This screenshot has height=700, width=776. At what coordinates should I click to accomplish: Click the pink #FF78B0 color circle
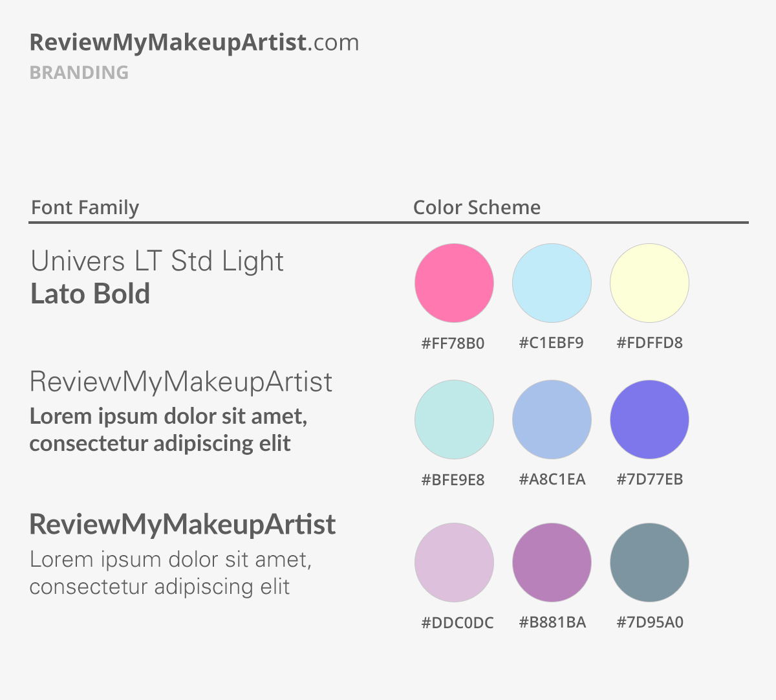point(454,283)
